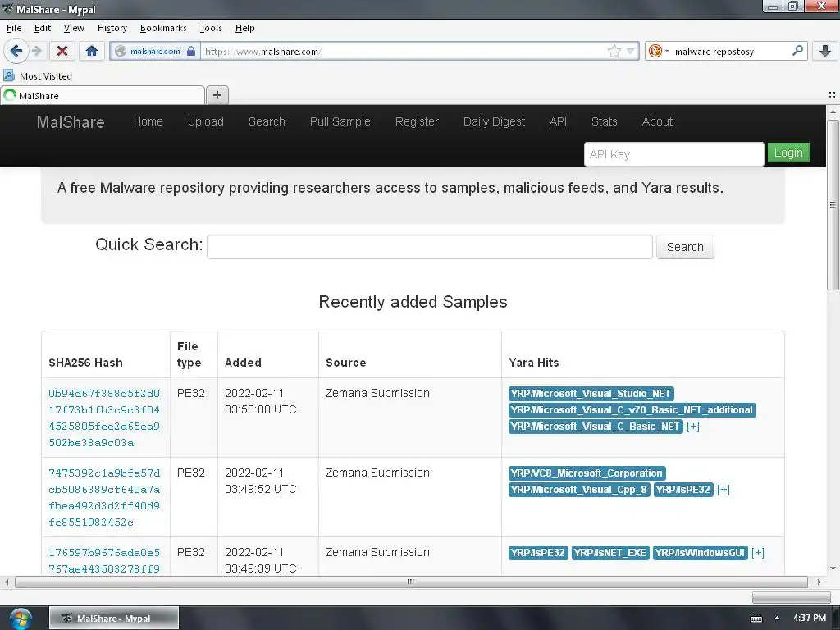Select the MalShare browser tab

point(103,95)
